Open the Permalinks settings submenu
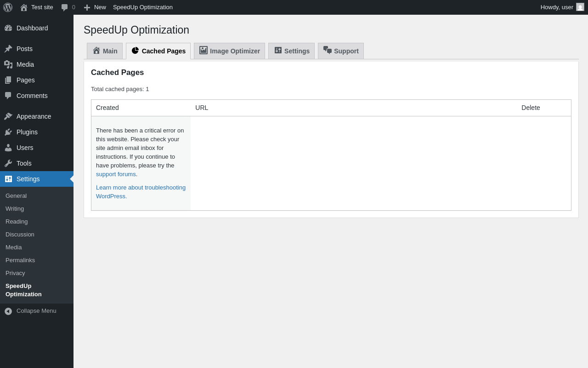The width and height of the screenshot is (588, 368). tap(20, 260)
